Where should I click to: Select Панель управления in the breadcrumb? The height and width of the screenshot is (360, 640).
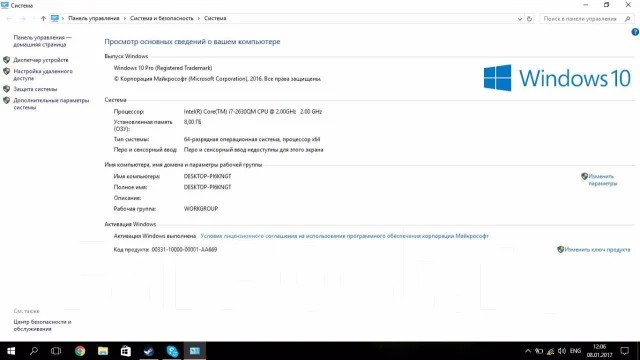tap(94, 18)
